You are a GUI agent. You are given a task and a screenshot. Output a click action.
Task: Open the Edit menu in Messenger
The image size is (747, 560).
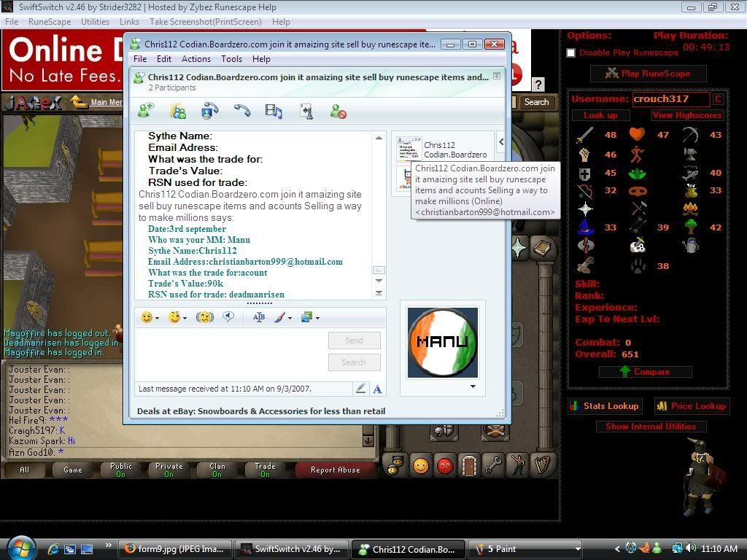164,58
